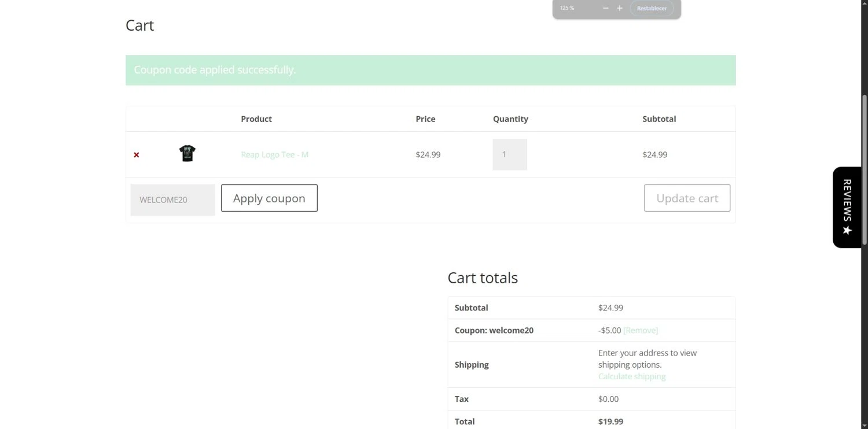Click the zoom in plus icon
Viewport: 868px width, 429px height.
[x=620, y=8]
